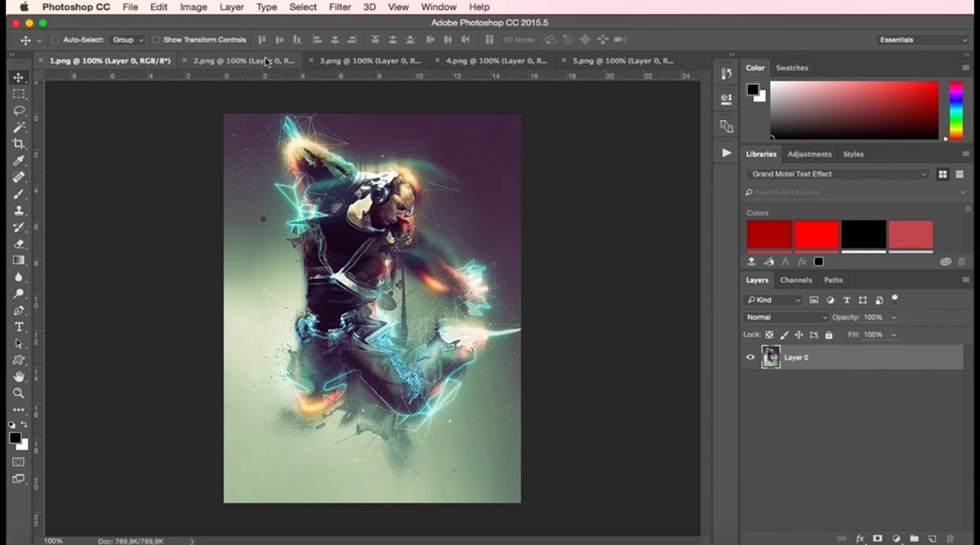Create new fill or adjustment layer
Viewport: 980px width, 545px height.
click(x=896, y=538)
